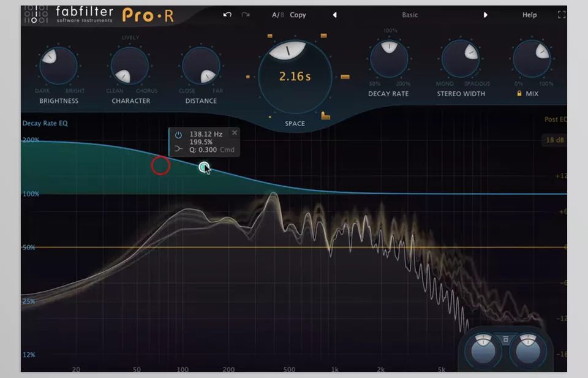Go to the previous preset arrow
Screen dimensions: 588x378
334,15
